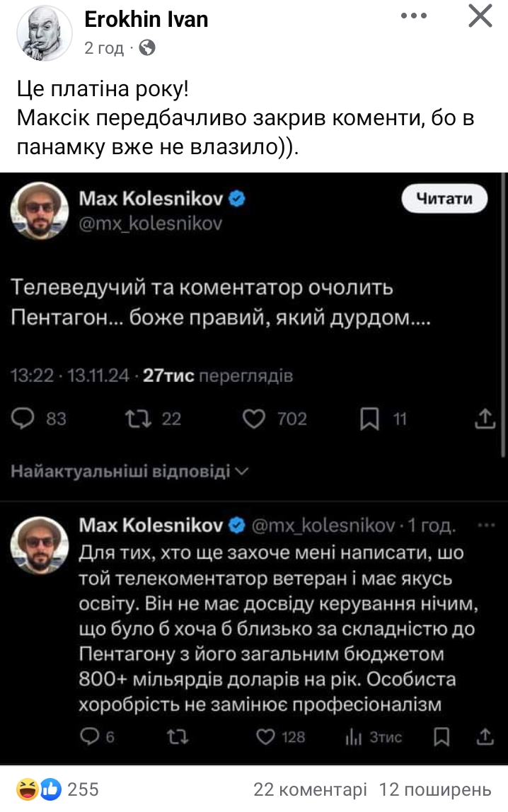Open the 255 reactions list
The height and width of the screenshot is (812, 508).
(58, 789)
